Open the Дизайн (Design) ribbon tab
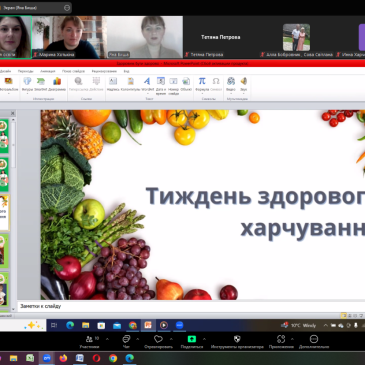 [x=5, y=71]
